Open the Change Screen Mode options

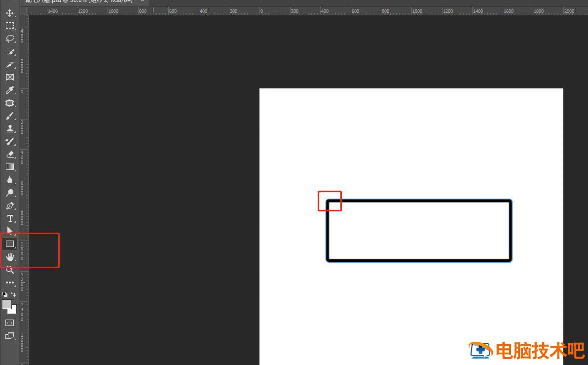point(9,336)
